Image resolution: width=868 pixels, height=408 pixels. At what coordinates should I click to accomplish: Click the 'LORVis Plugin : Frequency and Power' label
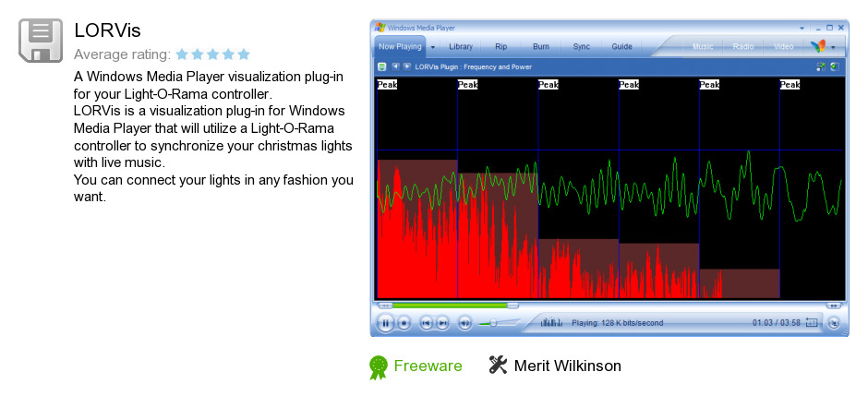473,67
